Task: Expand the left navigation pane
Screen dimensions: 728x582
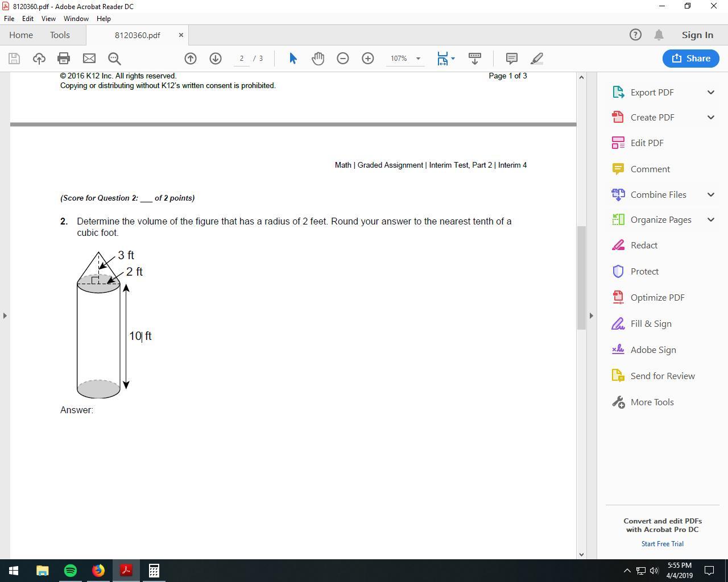Action: point(5,315)
